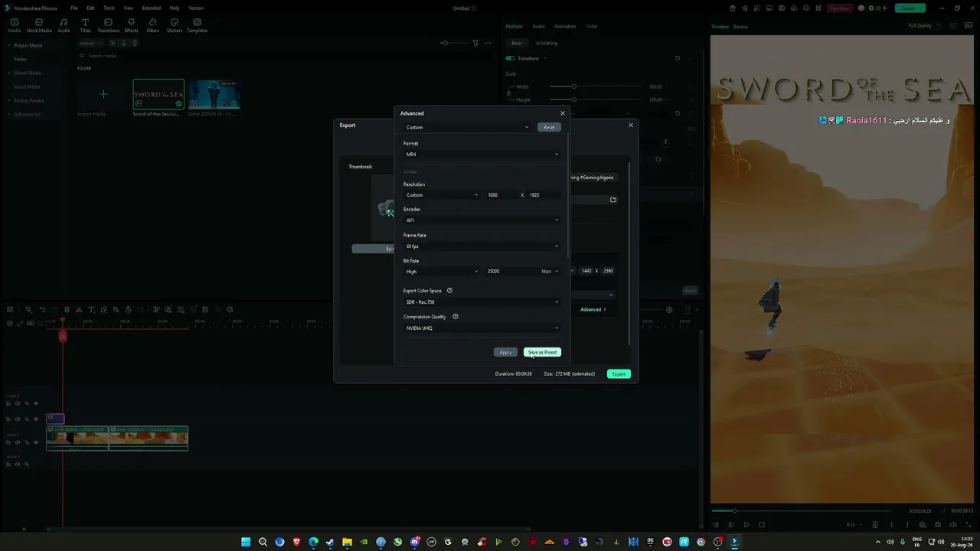Click the Delete trash icon in timeline toolbar

(67, 310)
